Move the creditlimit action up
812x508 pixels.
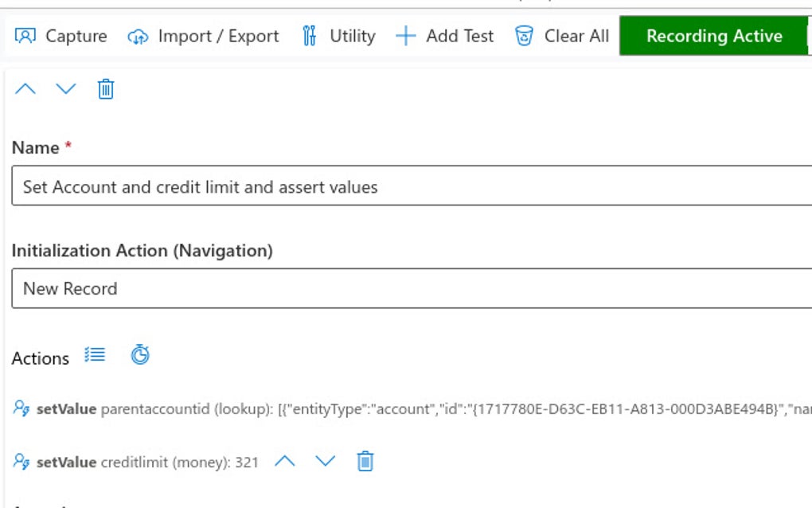pos(287,460)
